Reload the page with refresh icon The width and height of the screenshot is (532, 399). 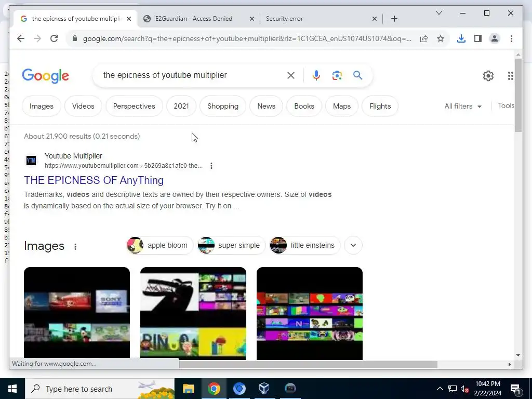[x=54, y=38]
